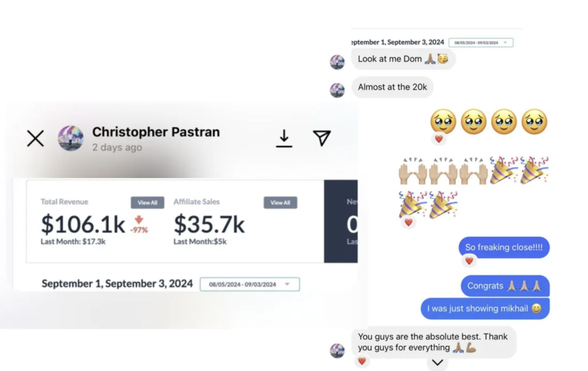The width and height of the screenshot is (588, 371).
Task: Download the story with the arrow icon
Action: point(284,138)
